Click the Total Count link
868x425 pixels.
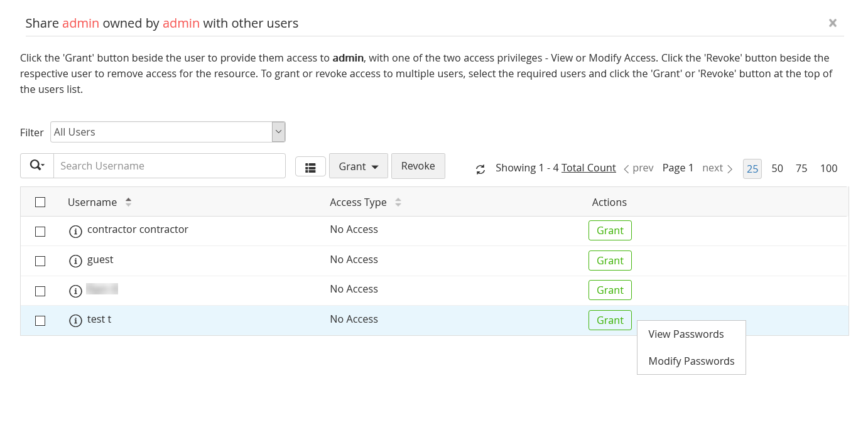click(589, 168)
